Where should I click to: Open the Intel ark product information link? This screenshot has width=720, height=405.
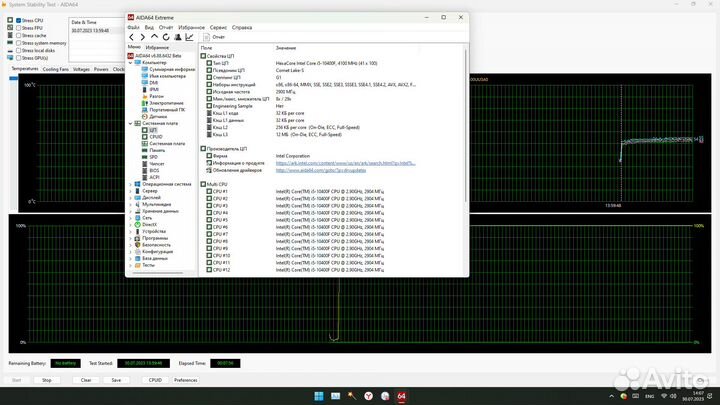tap(345, 163)
